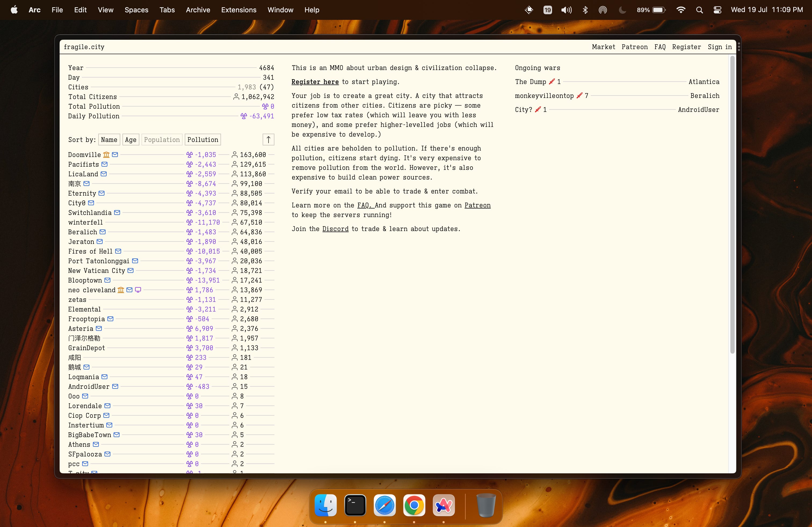
Task: Click the monitor icon next to neo cleveland
Action: point(138,290)
